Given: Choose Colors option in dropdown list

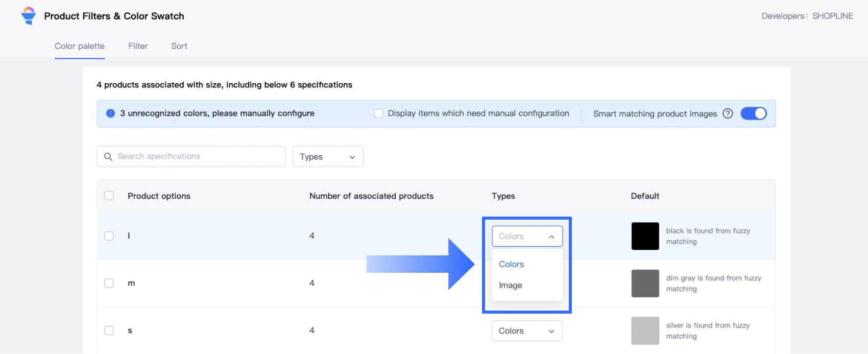Looking at the screenshot, I should tap(512, 264).
